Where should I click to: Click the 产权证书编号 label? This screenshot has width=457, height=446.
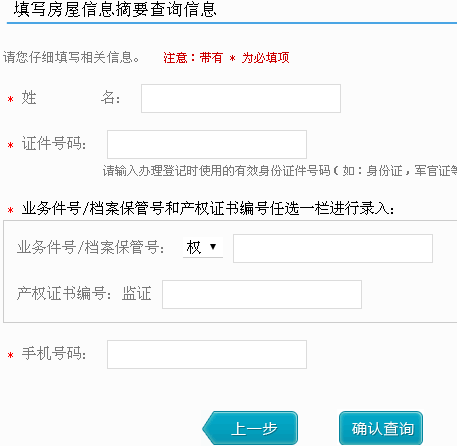(64, 293)
